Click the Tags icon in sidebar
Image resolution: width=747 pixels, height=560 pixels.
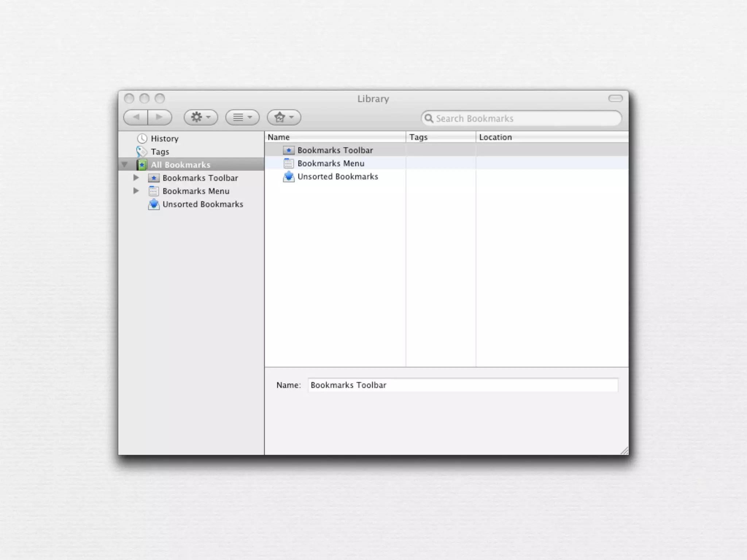141,151
